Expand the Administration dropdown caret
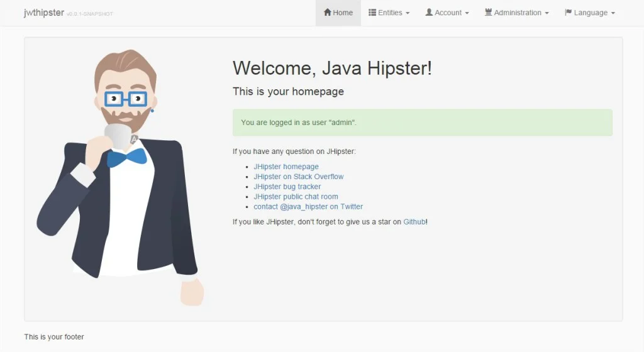 pos(547,13)
